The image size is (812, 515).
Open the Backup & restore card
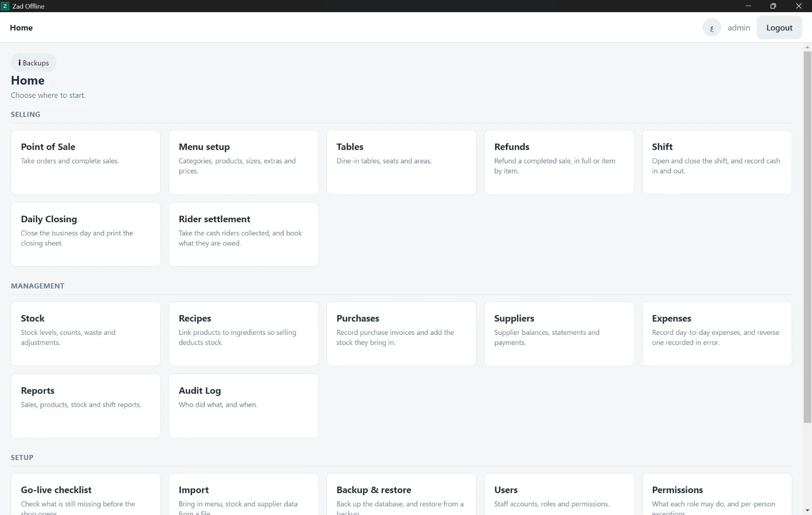(401, 495)
